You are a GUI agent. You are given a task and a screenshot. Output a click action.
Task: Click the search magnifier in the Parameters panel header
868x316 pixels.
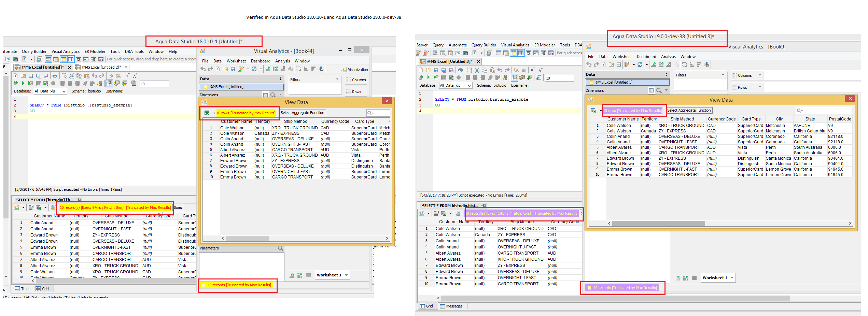point(280,248)
